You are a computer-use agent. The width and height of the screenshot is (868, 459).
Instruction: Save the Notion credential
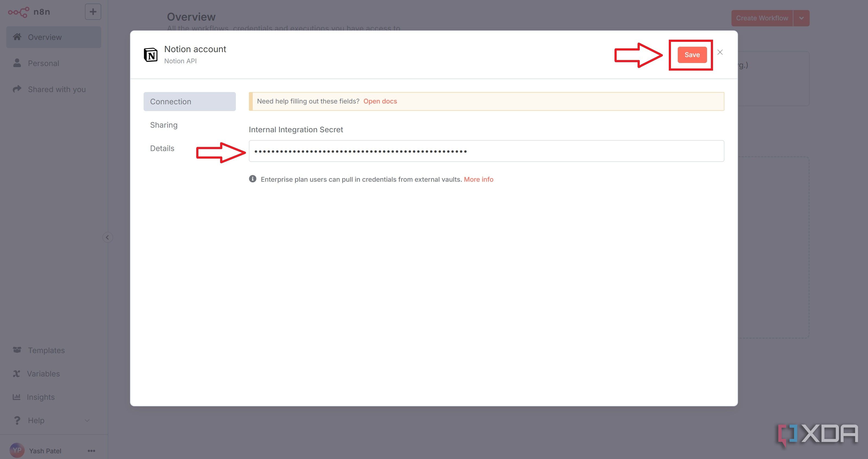(692, 55)
